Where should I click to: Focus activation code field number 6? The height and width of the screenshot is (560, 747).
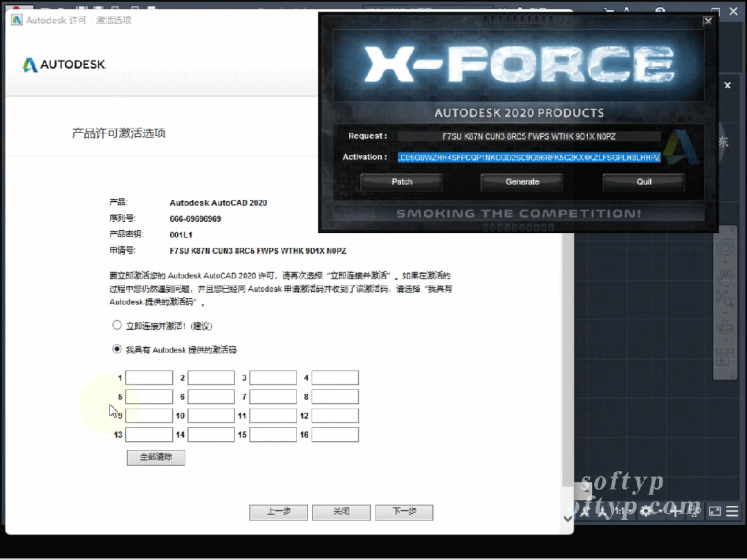pos(211,397)
